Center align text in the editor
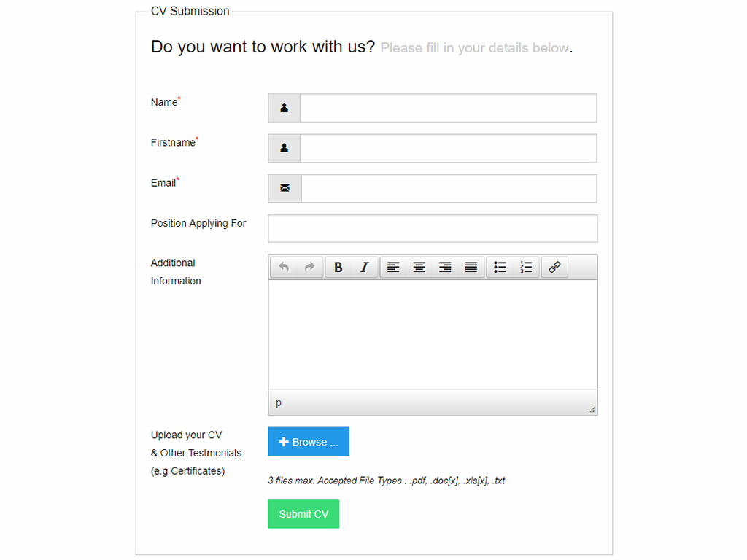The height and width of the screenshot is (560, 747). pos(419,268)
